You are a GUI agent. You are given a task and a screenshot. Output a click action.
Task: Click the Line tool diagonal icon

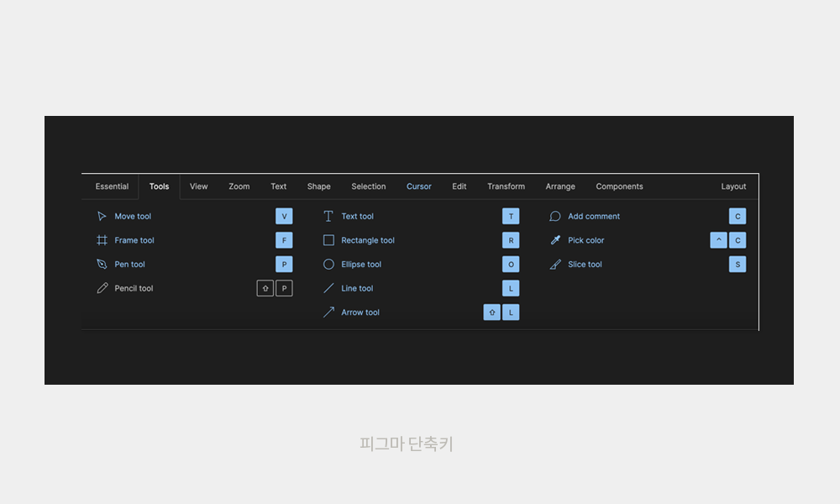pyautogui.click(x=328, y=288)
